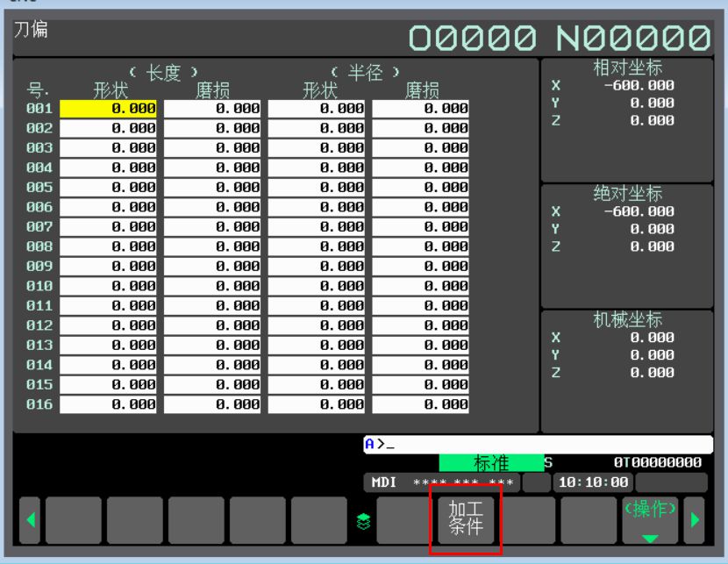Select length 形状 cell for tool 016

point(108,404)
